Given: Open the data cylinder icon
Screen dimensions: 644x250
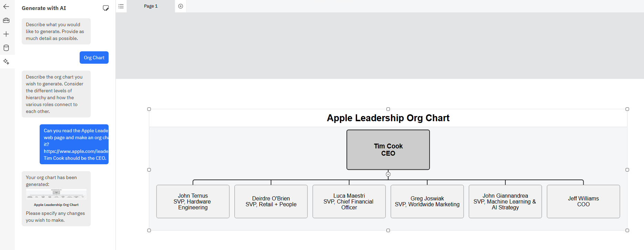Looking at the screenshot, I should tap(6, 48).
